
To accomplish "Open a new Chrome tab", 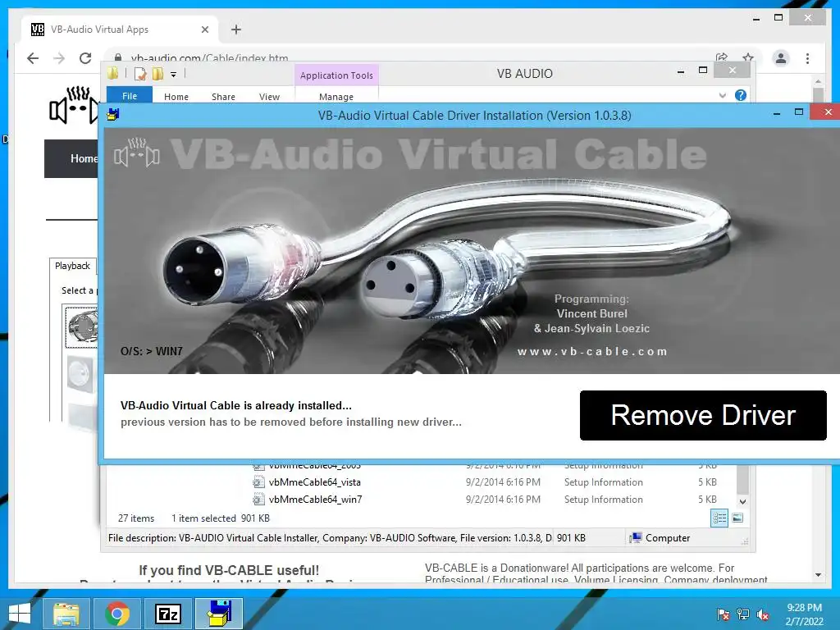I will pos(235,30).
